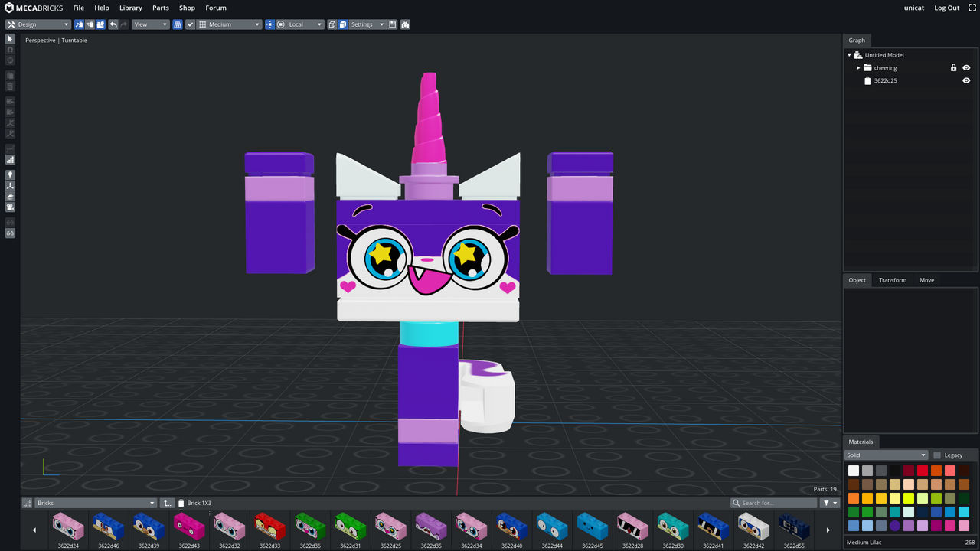The image size is (980, 551).
Task: Click the parts search field
Action: (774, 503)
